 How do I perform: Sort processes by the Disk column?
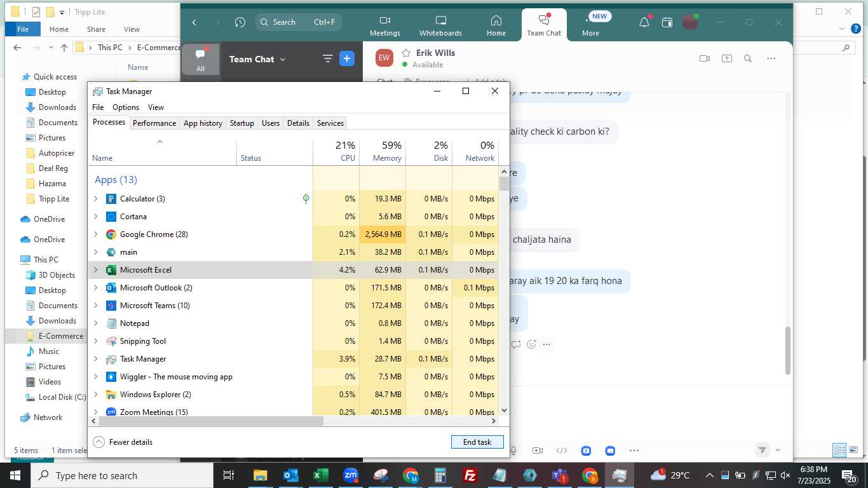[429, 151]
